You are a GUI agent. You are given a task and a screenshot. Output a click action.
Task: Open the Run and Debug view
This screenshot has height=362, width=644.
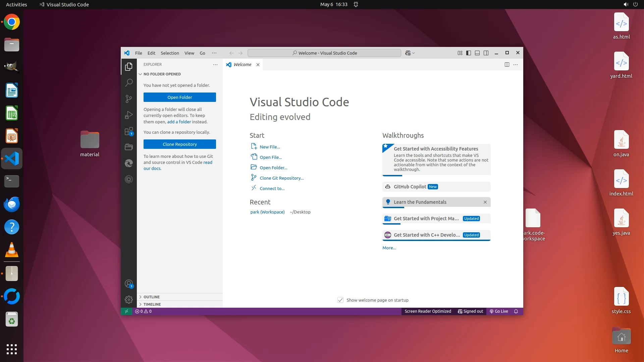point(129,115)
